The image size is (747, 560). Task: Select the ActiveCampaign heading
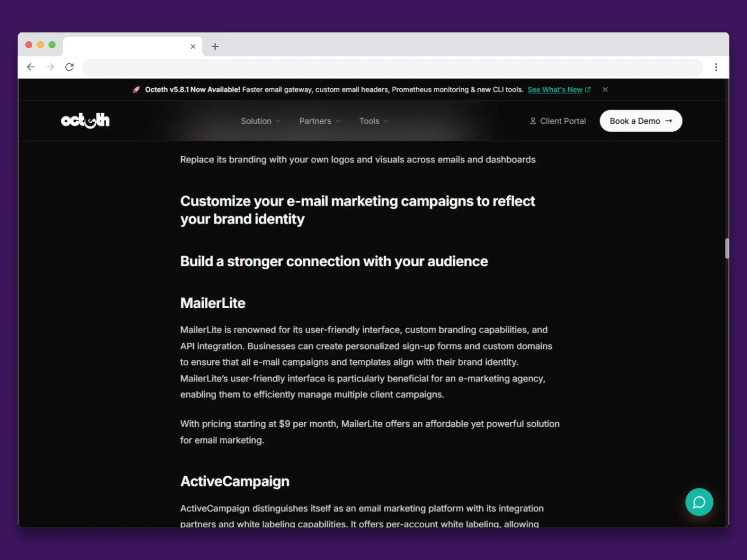pyautogui.click(x=235, y=481)
